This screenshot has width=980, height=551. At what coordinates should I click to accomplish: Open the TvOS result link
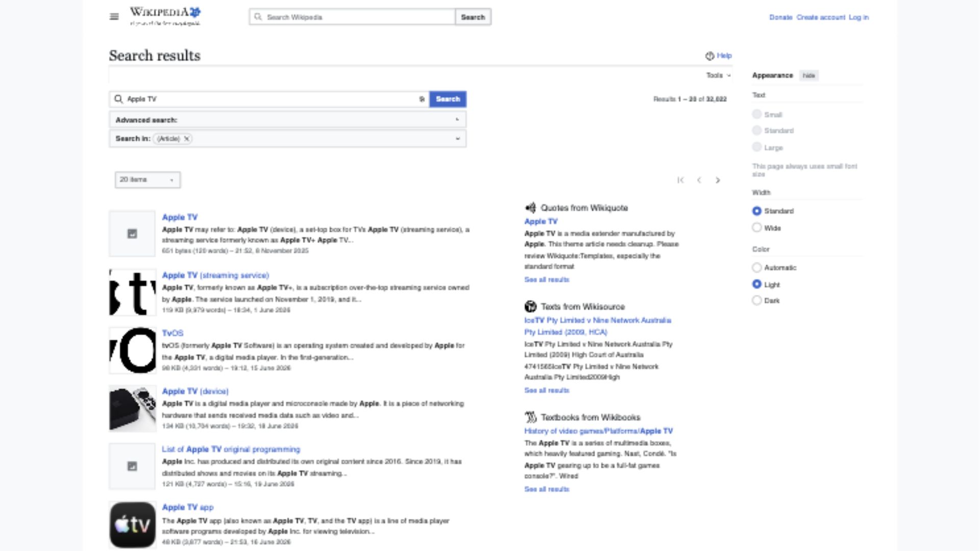tap(173, 333)
